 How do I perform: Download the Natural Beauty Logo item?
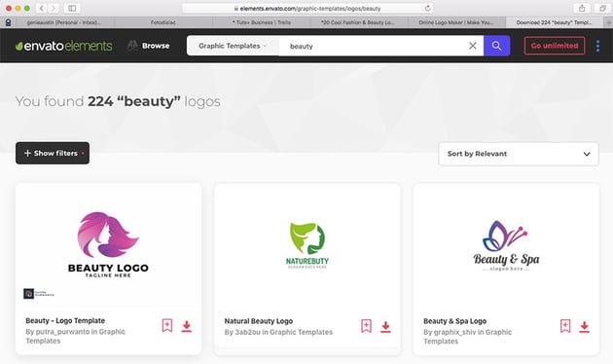click(385, 327)
